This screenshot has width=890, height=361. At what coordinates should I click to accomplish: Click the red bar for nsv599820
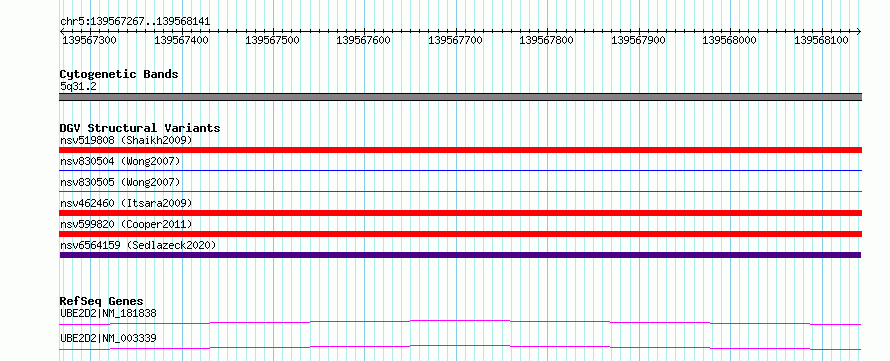(x=460, y=234)
